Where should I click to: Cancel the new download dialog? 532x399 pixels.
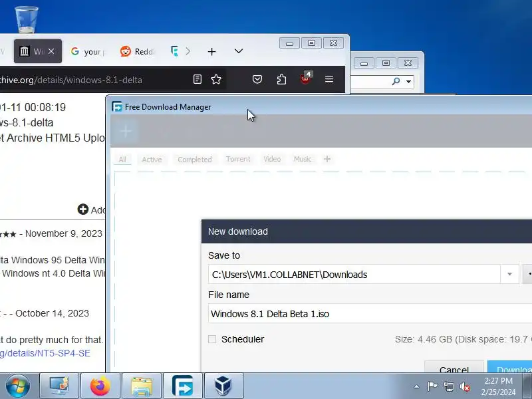point(454,368)
